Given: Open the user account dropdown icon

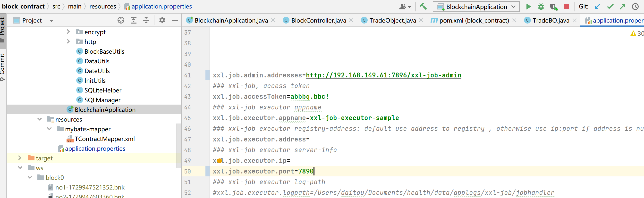Looking at the screenshot, I should [405, 7].
